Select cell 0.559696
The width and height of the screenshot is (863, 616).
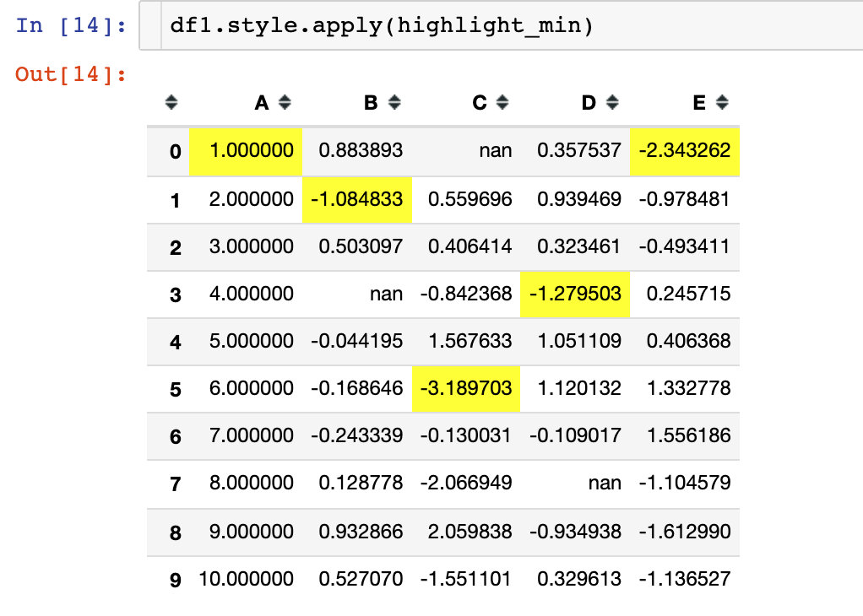pyautogui.click(x=465, y=200)
